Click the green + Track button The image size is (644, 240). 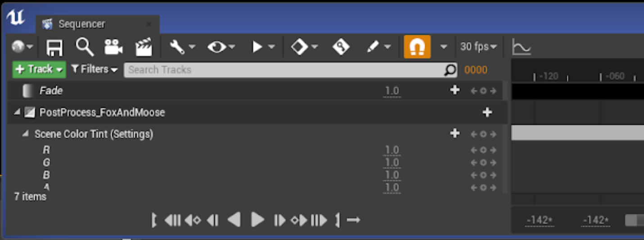[x=39, y=69]
